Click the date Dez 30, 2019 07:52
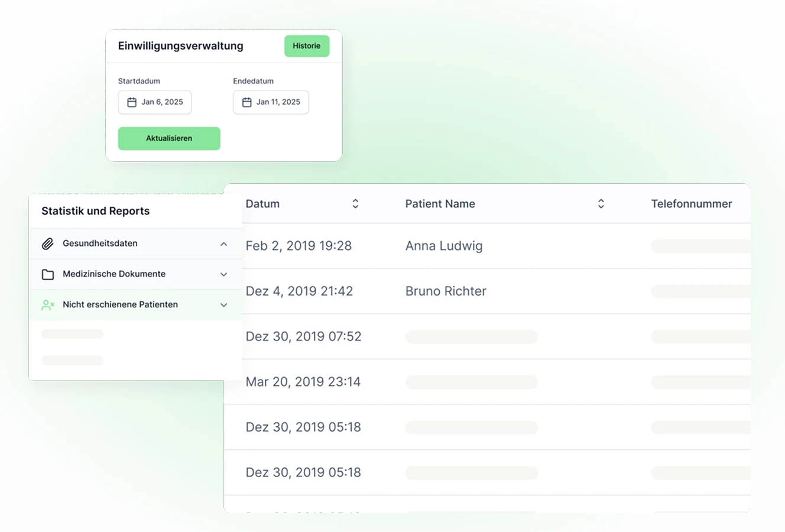The image size is (785, 532). pyautogui.click(x=303, y=336)
